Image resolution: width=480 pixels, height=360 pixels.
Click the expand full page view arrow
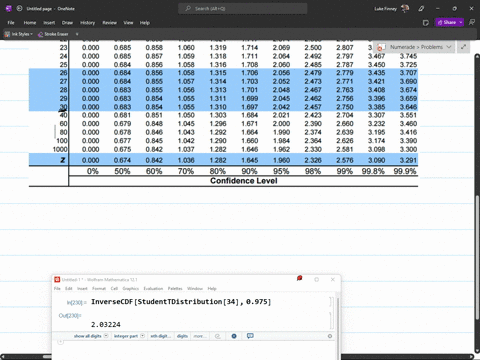[463, 47]
